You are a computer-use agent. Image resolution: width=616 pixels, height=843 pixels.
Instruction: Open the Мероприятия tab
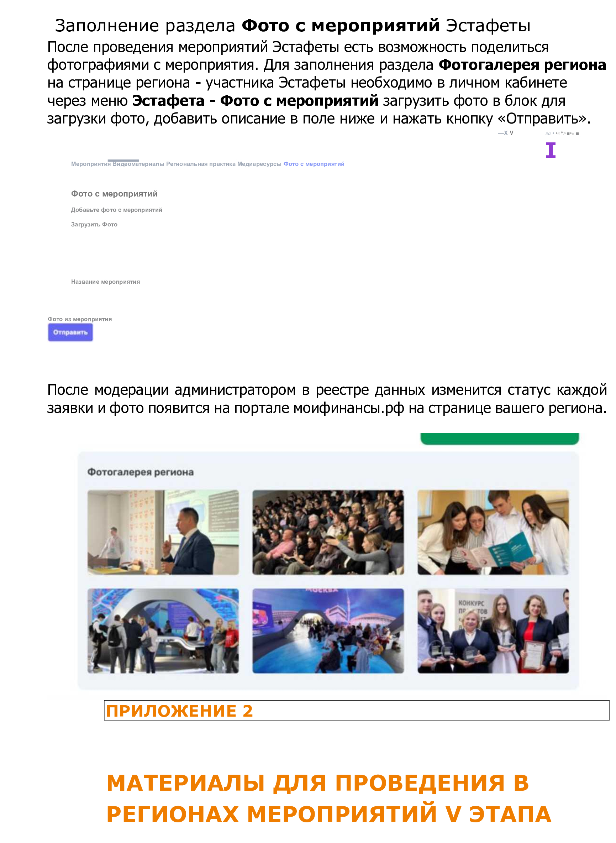tap(91, 164)
